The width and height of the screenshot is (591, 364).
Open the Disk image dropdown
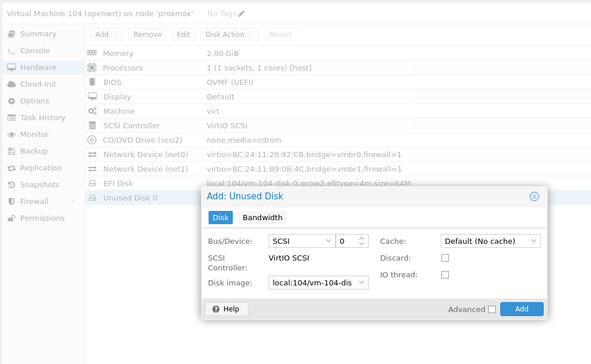click(x=362, y=283)
